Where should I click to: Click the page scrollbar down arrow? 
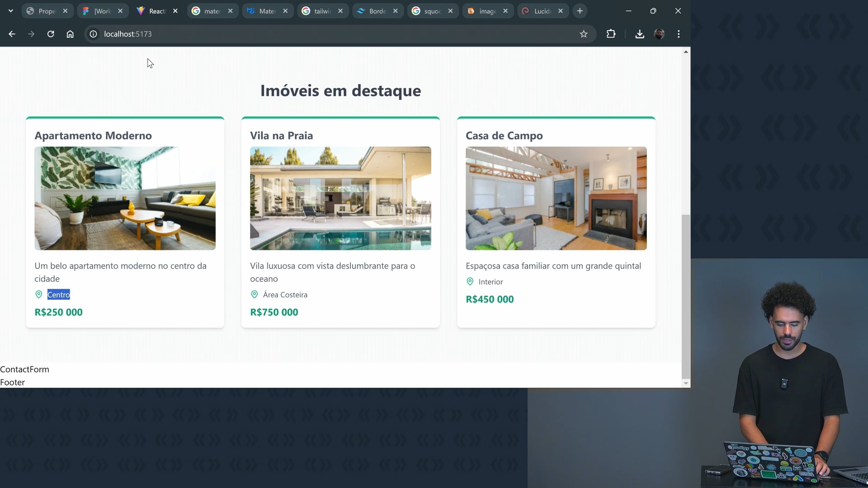point(686,383)
